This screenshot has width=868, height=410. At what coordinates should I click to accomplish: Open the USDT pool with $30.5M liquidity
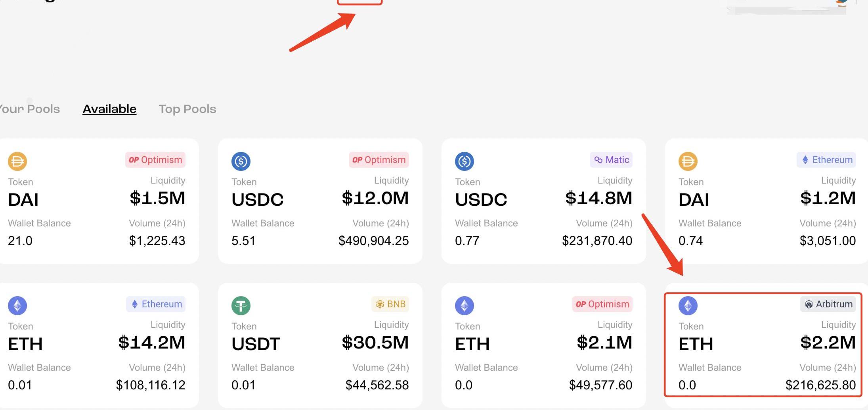point(320,345)
